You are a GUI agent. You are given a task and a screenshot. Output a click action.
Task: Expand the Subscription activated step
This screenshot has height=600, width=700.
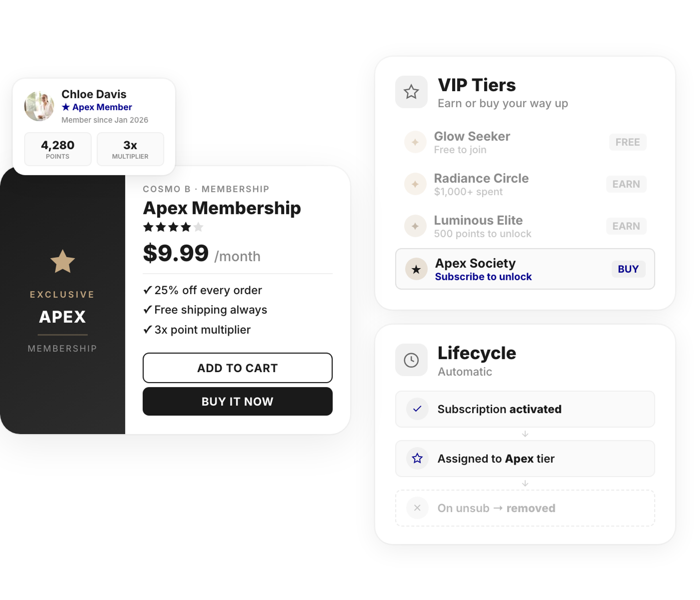(524, 409)
